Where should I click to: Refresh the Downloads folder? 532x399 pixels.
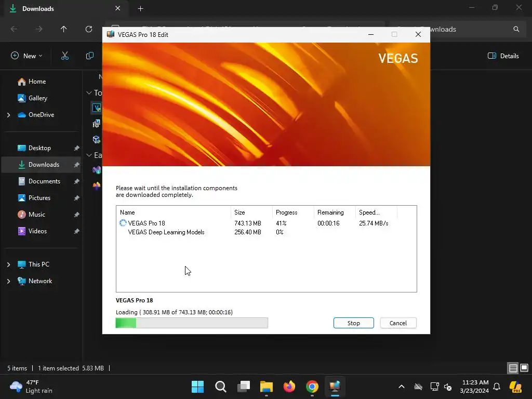pyautogui.click(x=89, y=29)
